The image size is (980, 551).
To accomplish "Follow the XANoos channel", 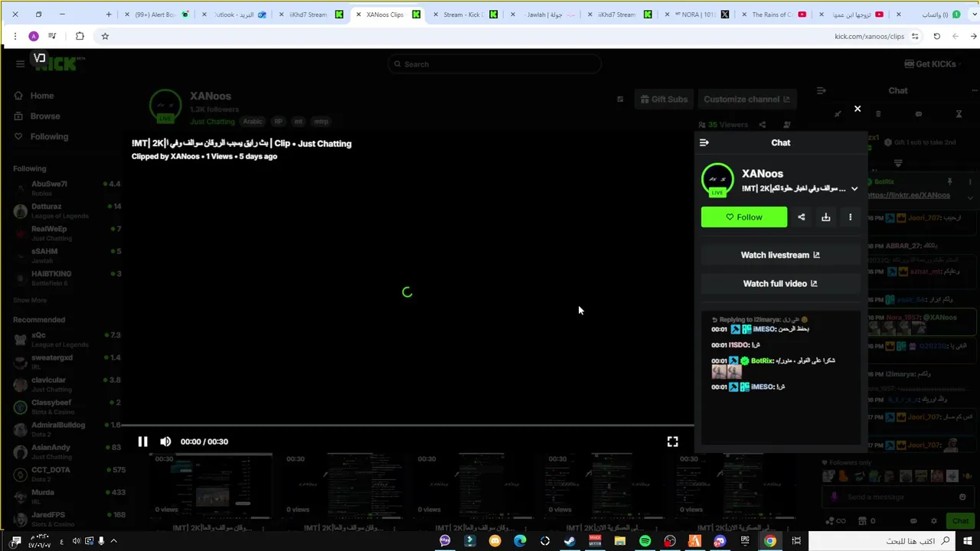I will 744,217.
